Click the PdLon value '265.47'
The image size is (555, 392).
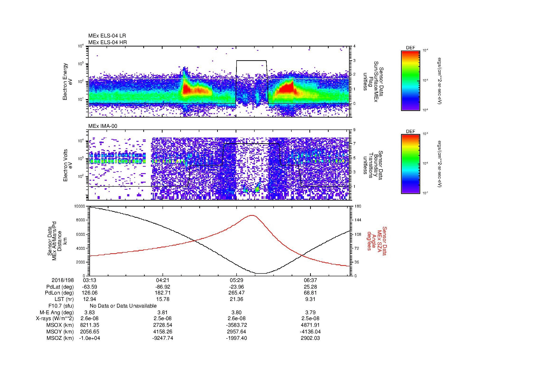tap(236, 293)
